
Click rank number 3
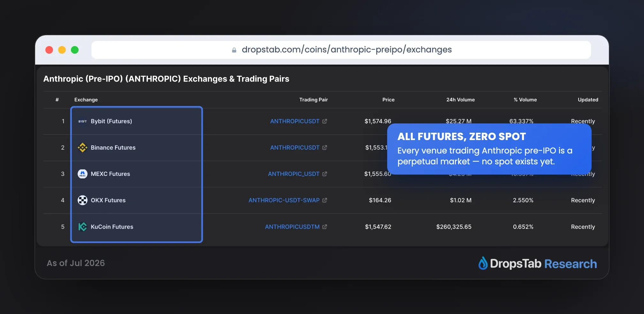(63, 174)
